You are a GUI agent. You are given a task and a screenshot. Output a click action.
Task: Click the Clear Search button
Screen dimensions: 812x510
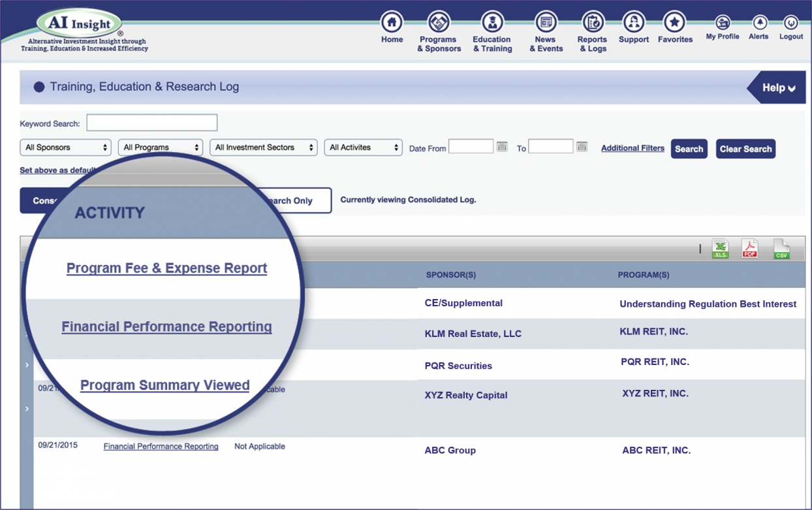tap(745, 149)
